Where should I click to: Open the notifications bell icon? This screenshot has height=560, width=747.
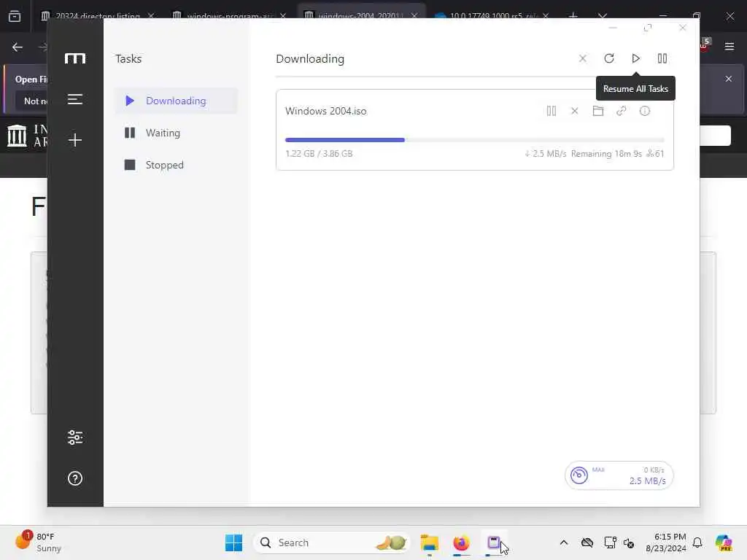697,542
